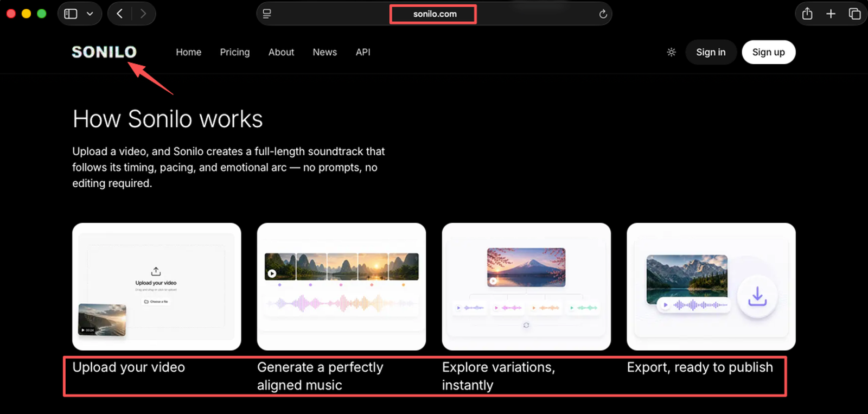Toggle light theme with sun icon
Image resolution: width=868 pixels, height=414 pixels.
tap(671, 52)
